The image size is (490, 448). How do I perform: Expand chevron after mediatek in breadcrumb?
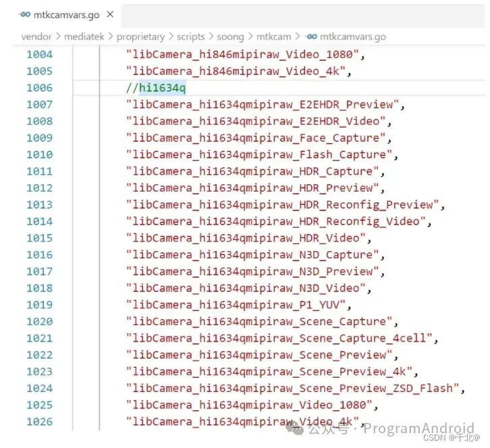(110, 36)
